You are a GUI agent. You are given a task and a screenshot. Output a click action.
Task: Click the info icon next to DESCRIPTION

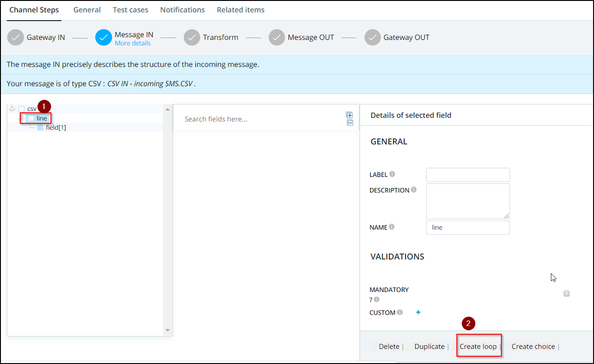coord(414,189)
